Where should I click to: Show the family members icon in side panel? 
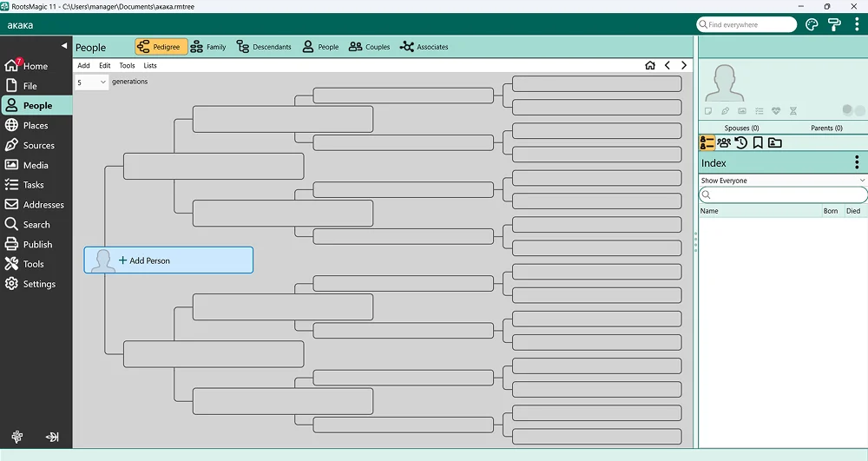pyautogui.click(x=724, y=143)
